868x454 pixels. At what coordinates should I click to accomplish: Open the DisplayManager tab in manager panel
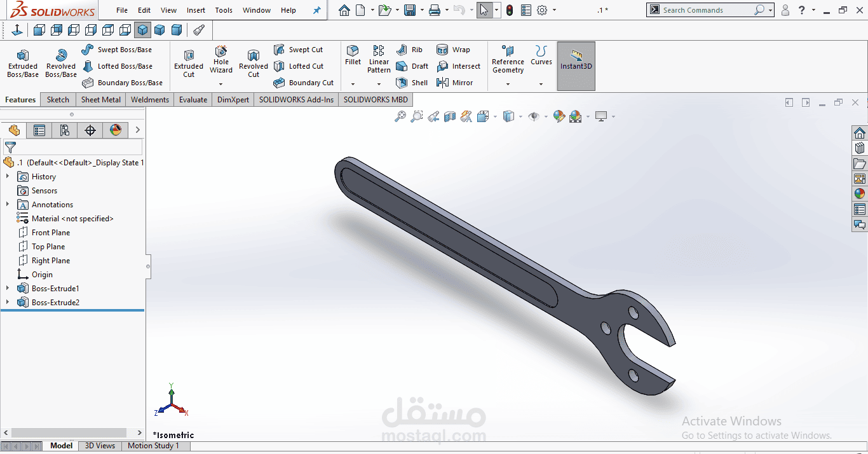[116, 130]
